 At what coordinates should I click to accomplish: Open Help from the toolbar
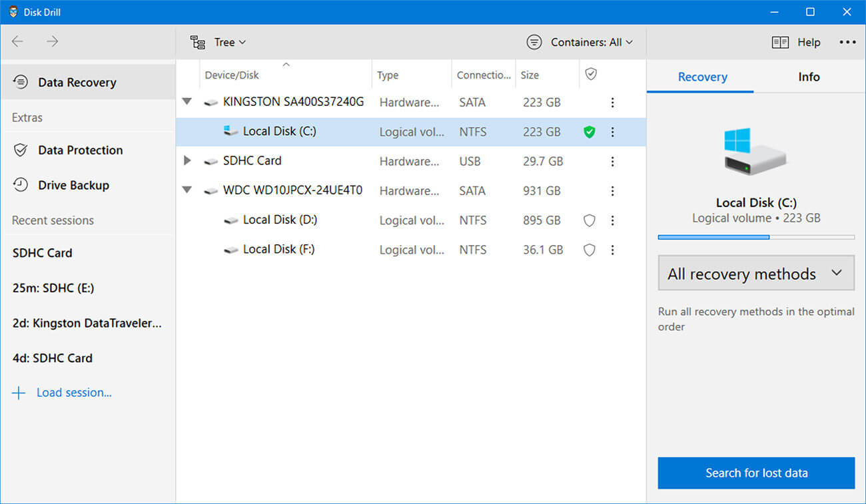(x=796, y=42)
